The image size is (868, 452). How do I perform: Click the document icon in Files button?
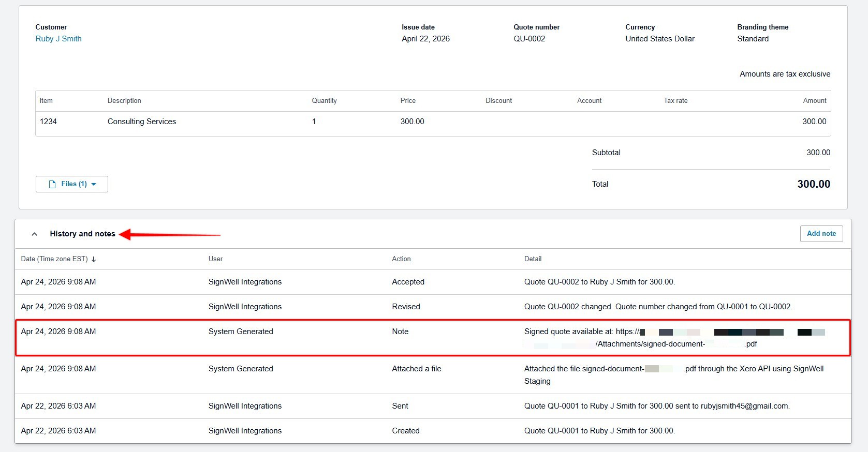[52, 184]
